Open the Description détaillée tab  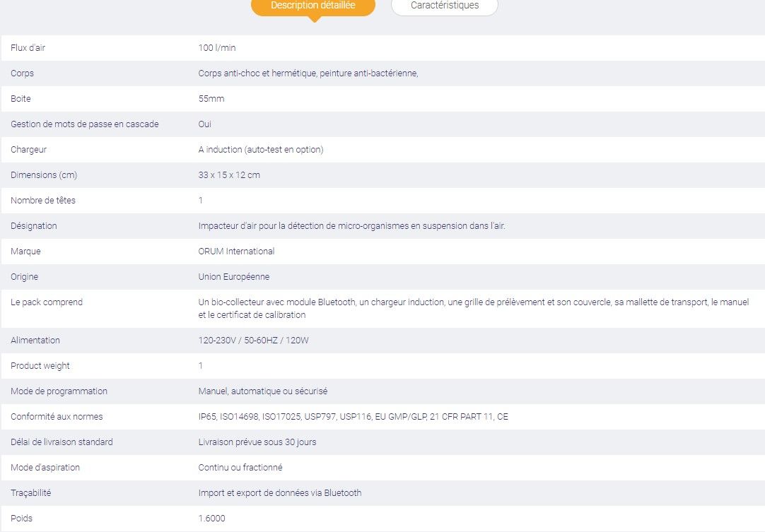pyautogui.click(x=313, y=6)
